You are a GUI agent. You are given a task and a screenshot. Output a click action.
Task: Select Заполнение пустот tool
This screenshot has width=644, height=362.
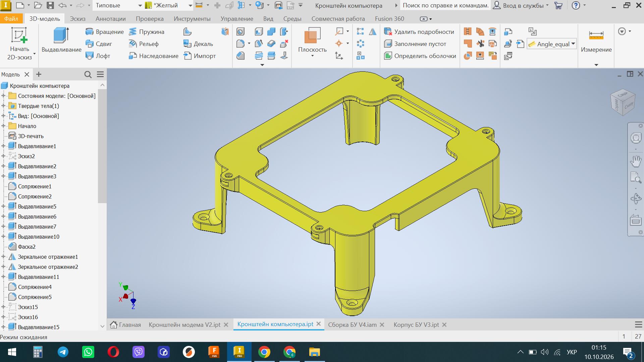click(415, 44)
